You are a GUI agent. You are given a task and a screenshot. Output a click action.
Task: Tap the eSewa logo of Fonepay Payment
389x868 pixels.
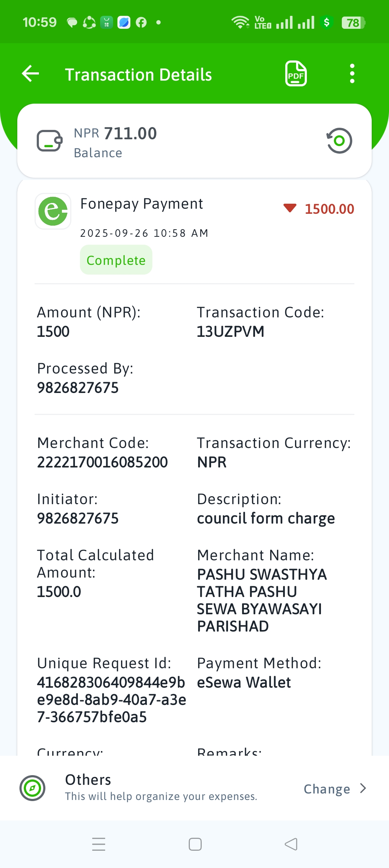point(53,211)
